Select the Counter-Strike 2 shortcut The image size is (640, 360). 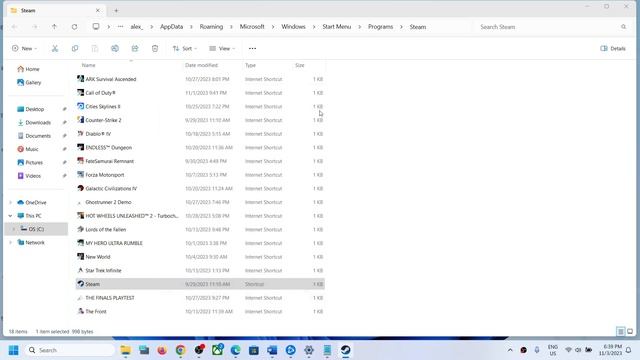(200, 120)
